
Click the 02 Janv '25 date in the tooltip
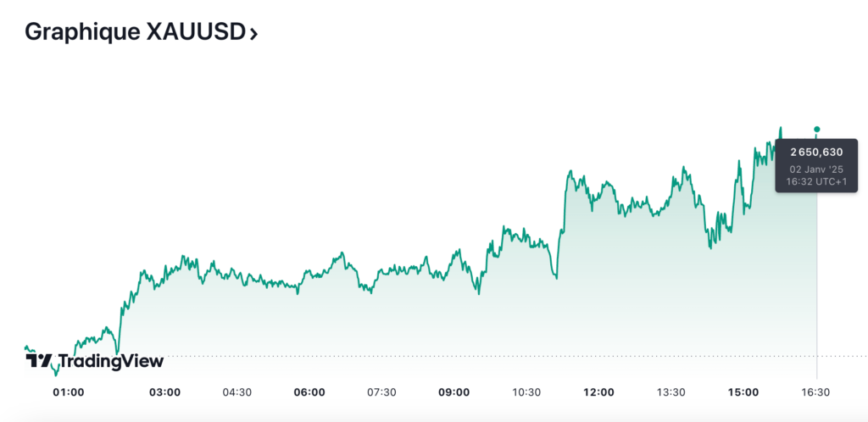point(816,169)
